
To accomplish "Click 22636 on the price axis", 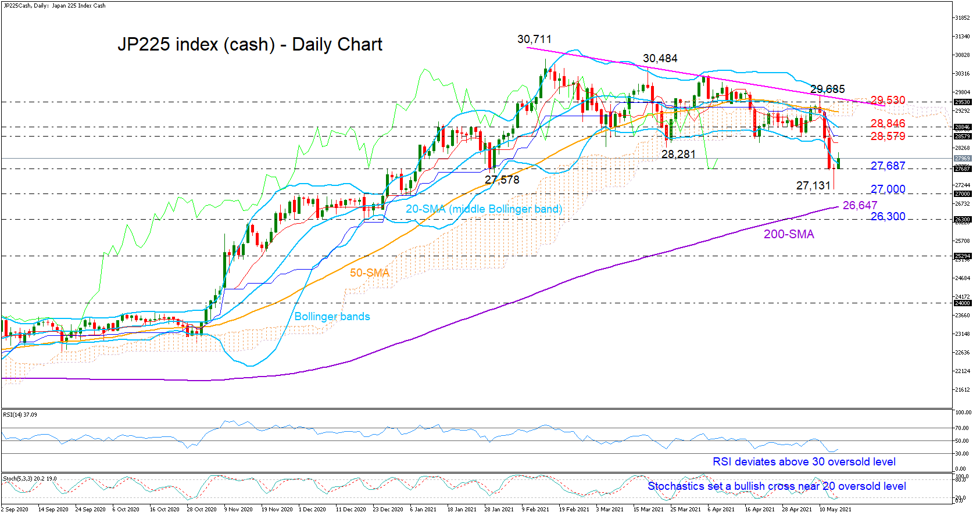I will 962,353.
